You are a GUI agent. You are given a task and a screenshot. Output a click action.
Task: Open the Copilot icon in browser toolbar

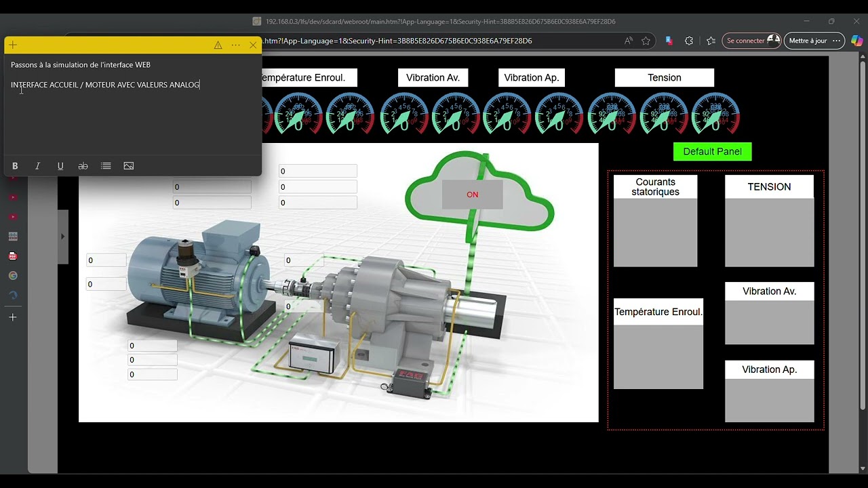click(x=857, y=41)
